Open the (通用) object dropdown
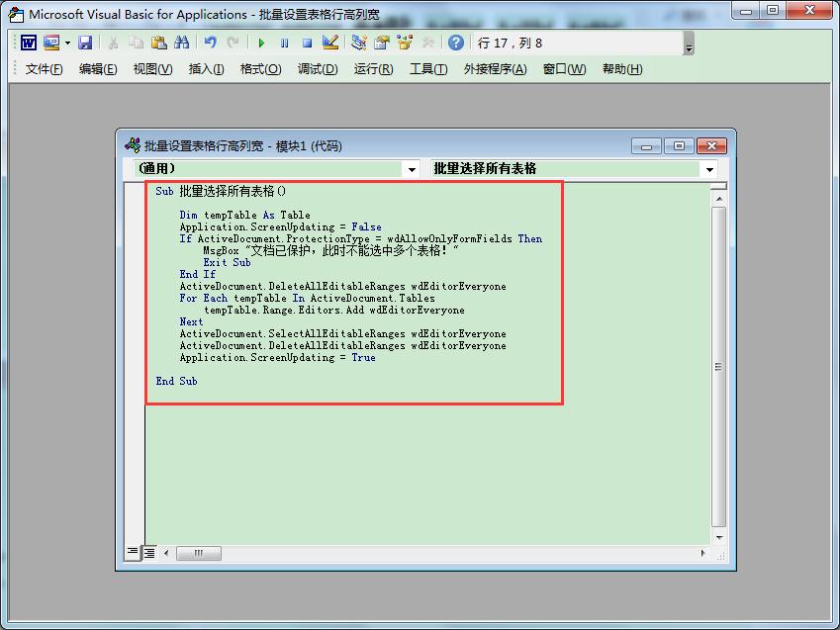 click(412, 168)
